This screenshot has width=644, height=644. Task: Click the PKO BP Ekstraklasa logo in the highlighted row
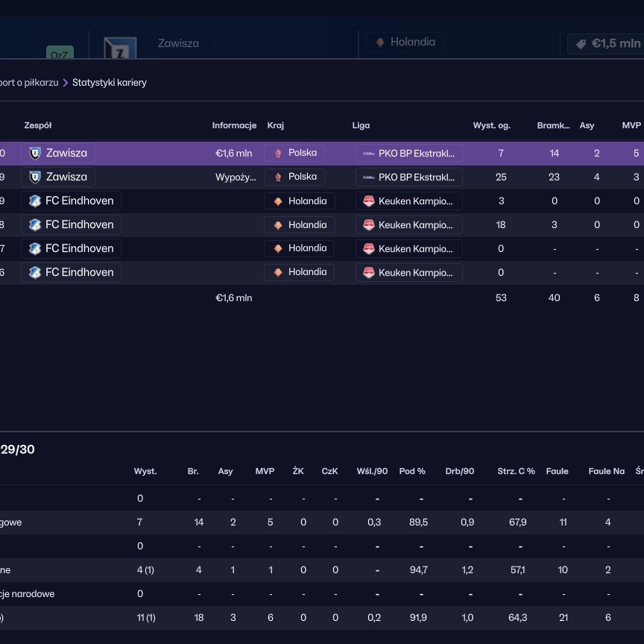point(368,154)
